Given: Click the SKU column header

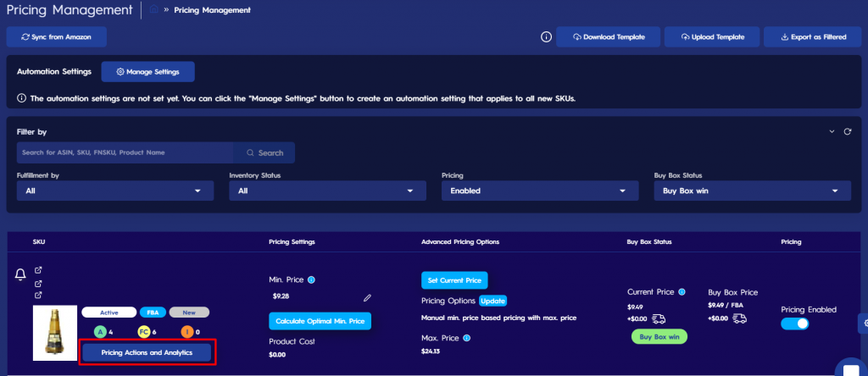Looking at the screenshot, I should [39, 242].
